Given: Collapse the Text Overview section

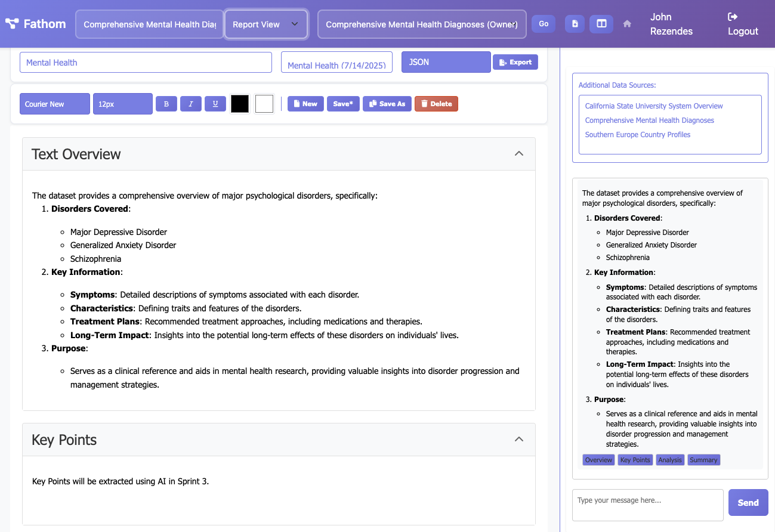Looking at the screenshot, I should pos(518,154).
